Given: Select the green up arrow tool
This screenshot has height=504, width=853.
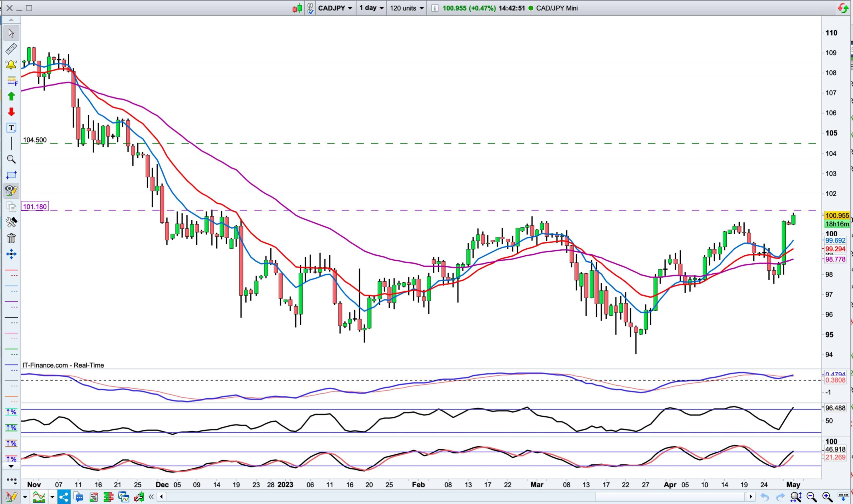Looking at the screenshot, I should (x=11, y=97).
